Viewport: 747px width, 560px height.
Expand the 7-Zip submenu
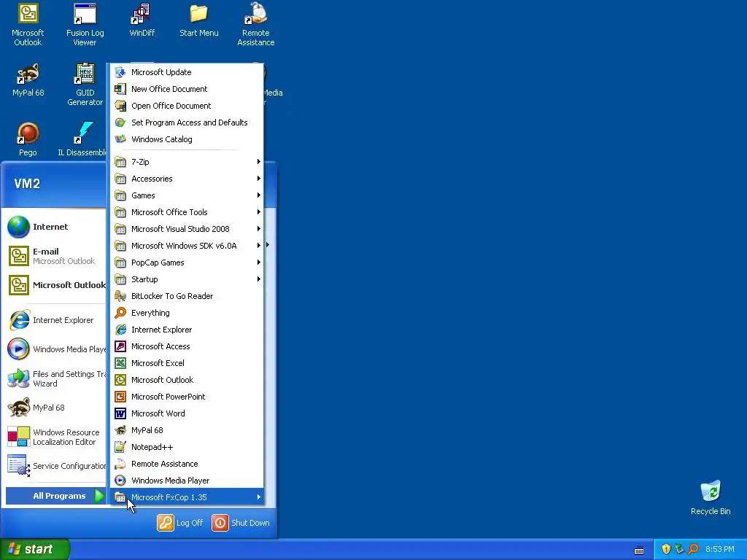pyautogui.click(x=187, y=162)
